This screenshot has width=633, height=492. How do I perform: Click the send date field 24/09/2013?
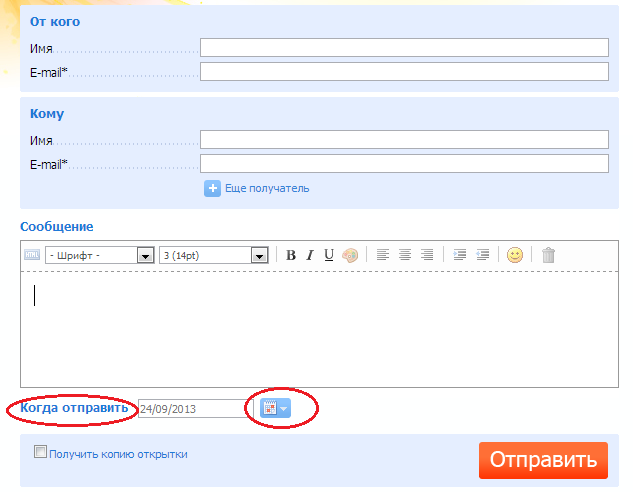click(195, 409)
